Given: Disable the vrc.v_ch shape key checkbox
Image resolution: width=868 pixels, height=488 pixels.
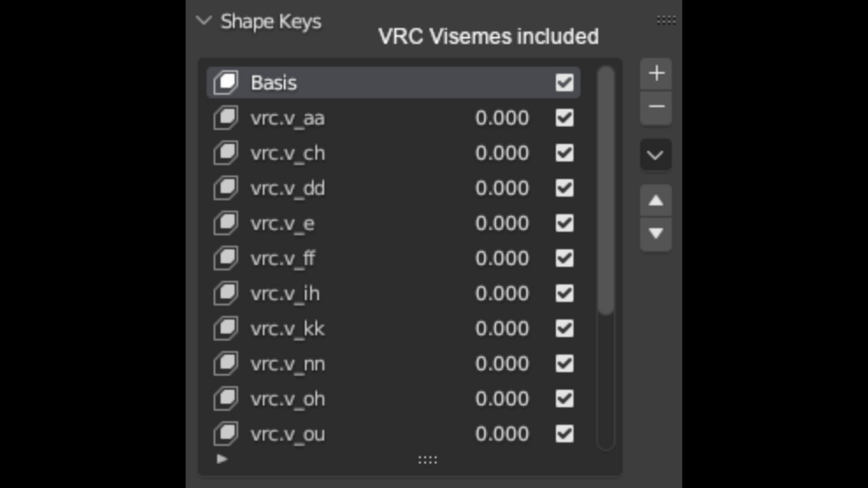Looking at the screenshot, I should (565, 153).
